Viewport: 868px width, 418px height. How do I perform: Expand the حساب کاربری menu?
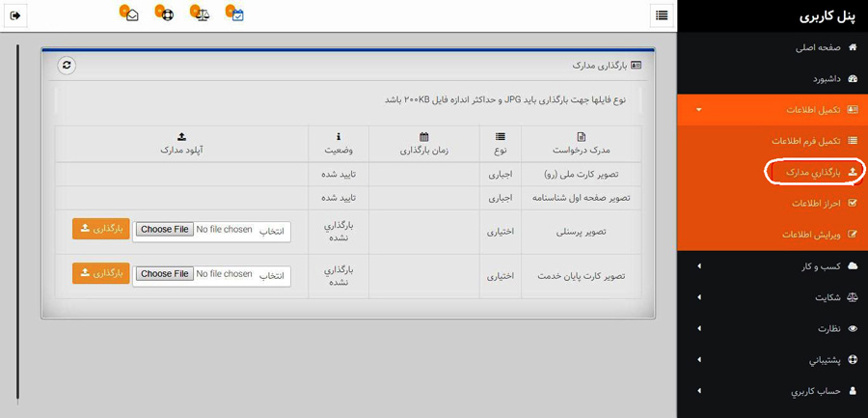772,391
